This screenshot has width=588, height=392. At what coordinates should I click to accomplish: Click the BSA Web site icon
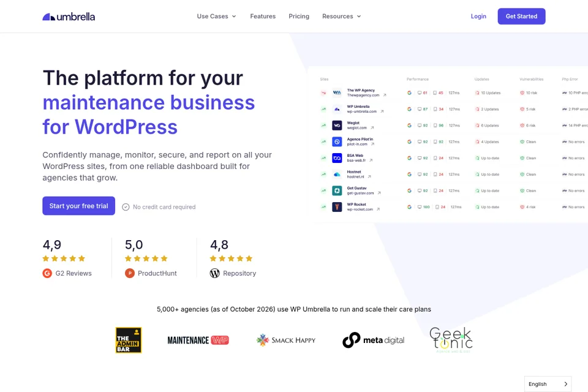pos(337,158)
